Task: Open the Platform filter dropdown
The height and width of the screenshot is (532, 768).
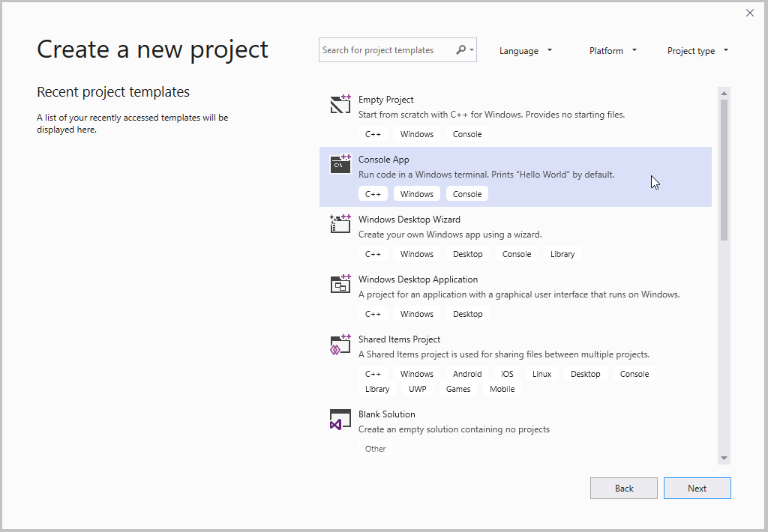Action: coord(613,50)
